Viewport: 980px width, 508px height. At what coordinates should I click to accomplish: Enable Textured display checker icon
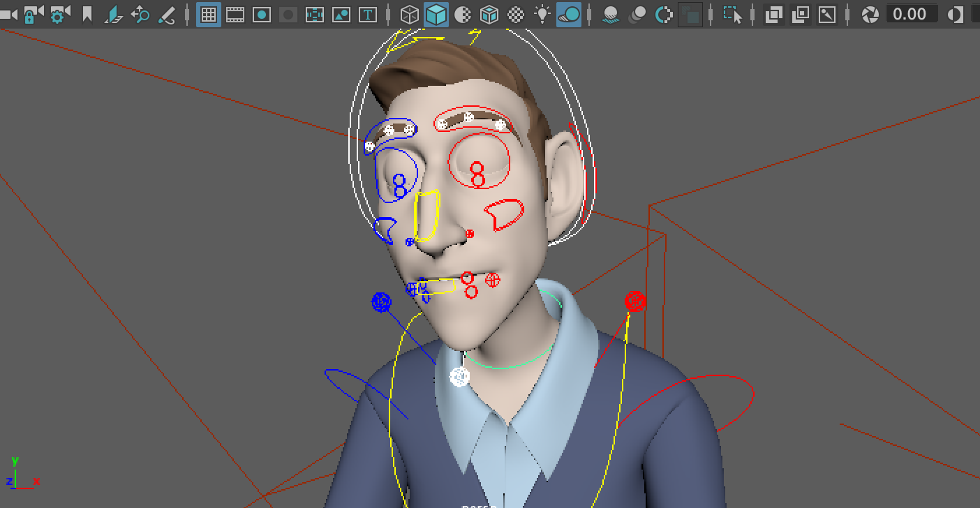(x=516, y=14)
